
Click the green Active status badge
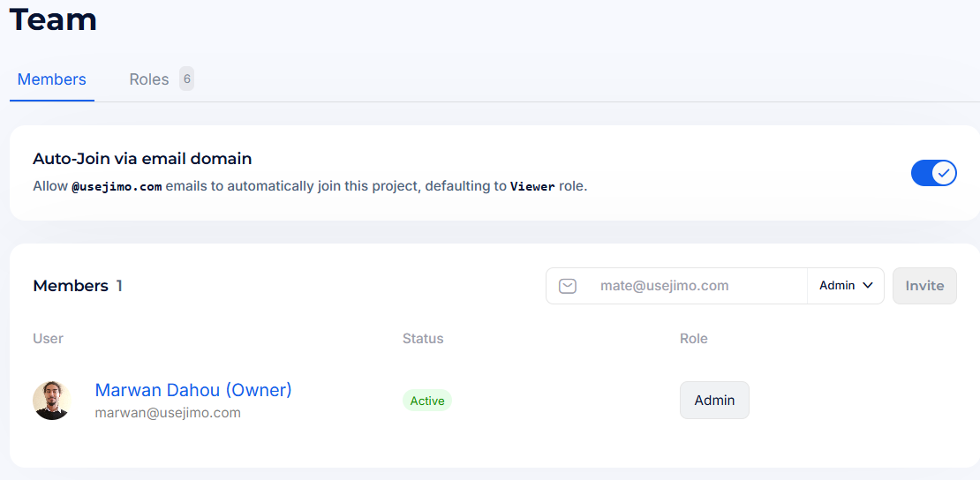[x=427, y=401]
